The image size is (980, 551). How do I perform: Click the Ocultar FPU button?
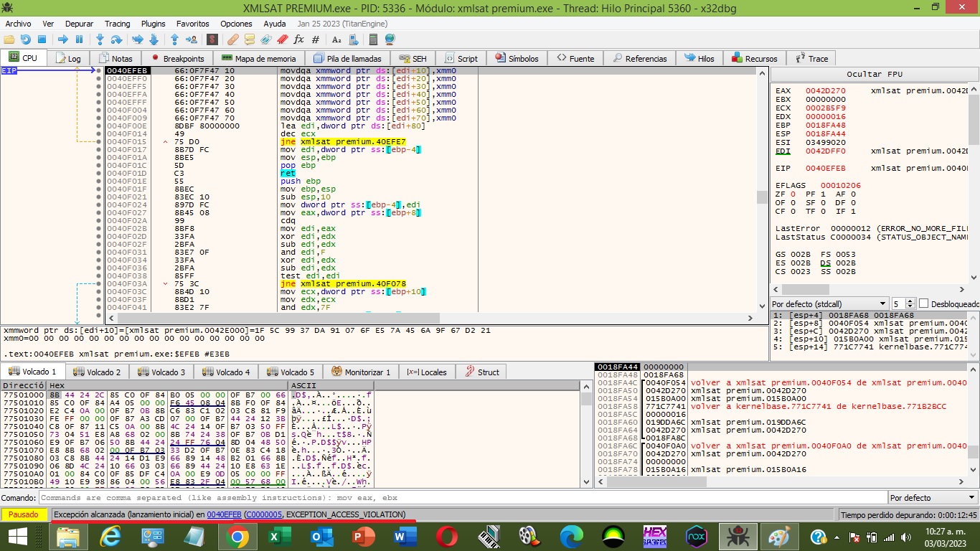point(875,74)
